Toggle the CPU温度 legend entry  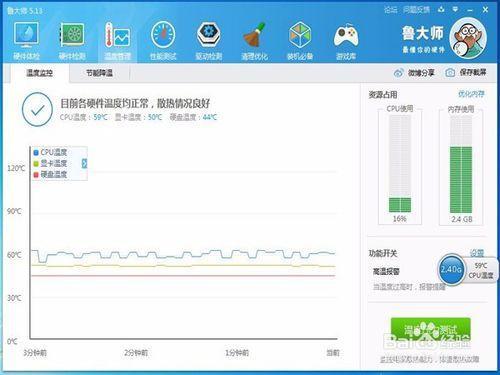click(50, 152)
